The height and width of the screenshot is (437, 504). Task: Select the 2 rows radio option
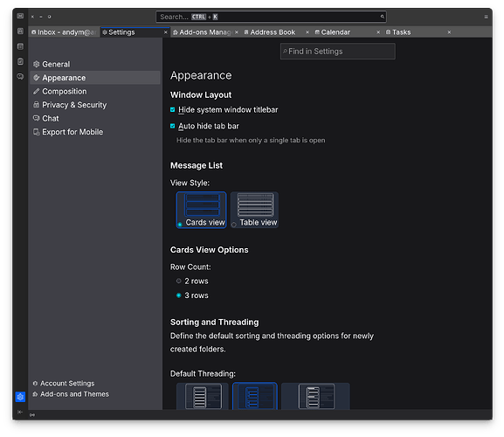tap(179, 281)
